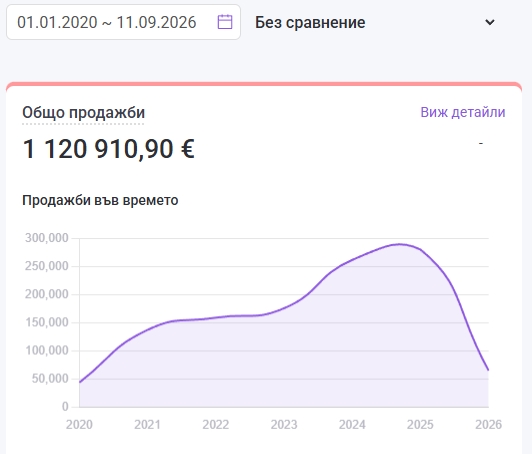Click the 300,000 y-axis label

pos(47,238)
